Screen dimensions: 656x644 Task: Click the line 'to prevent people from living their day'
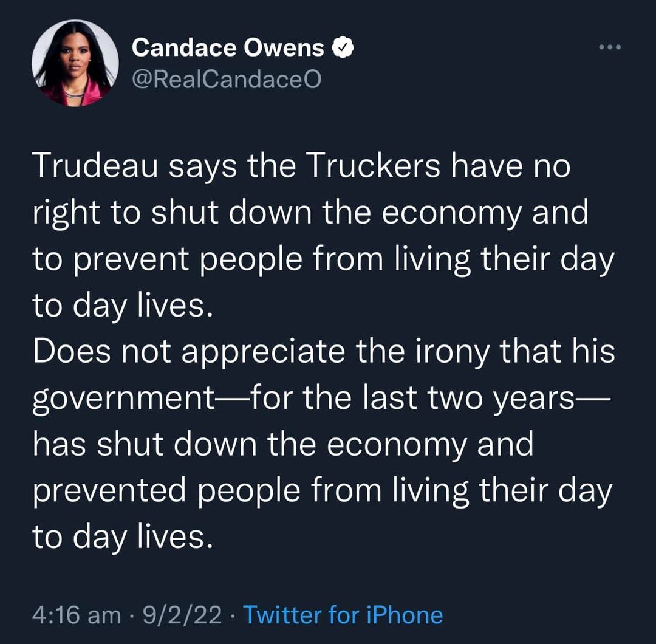coord(323,260)
